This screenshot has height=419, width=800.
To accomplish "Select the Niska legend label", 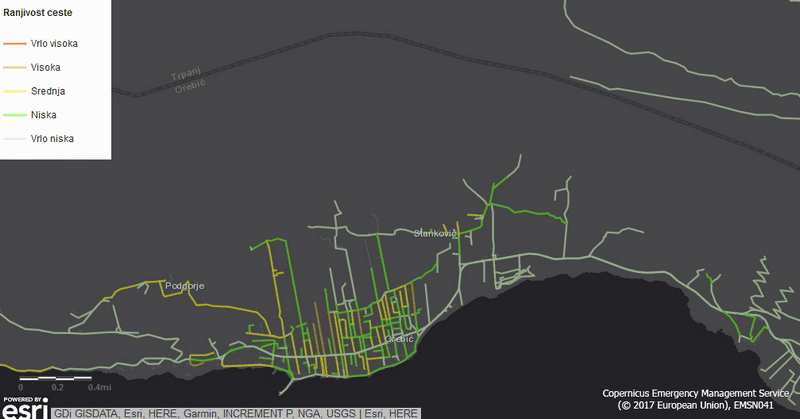I will coord(44,115).
